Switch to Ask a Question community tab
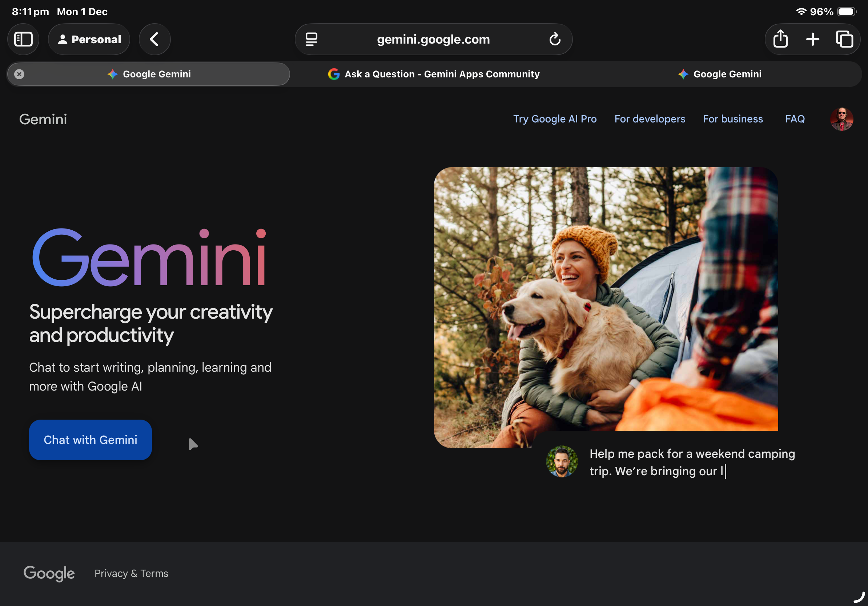The width and height of the screenshot is (868, 606). click(434, 74)
